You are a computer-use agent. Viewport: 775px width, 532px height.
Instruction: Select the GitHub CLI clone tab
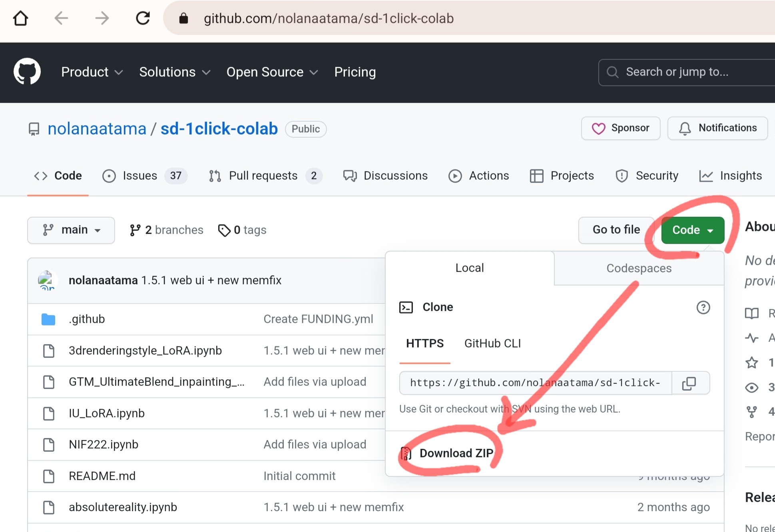(492, 343)
